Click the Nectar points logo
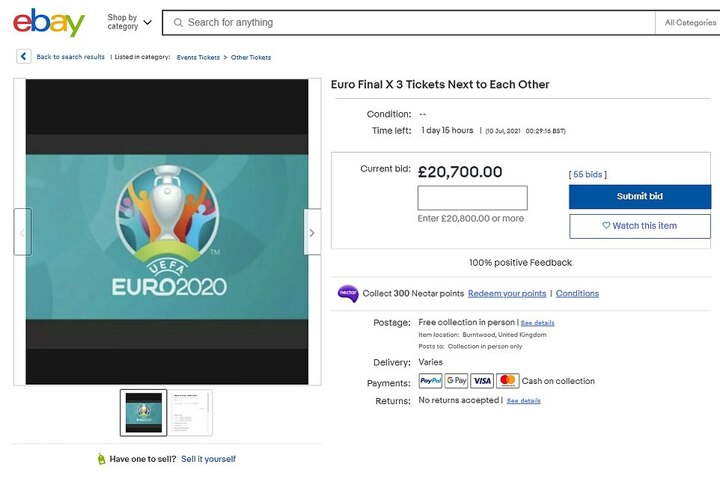720x479 pixels. coord(347,293)
